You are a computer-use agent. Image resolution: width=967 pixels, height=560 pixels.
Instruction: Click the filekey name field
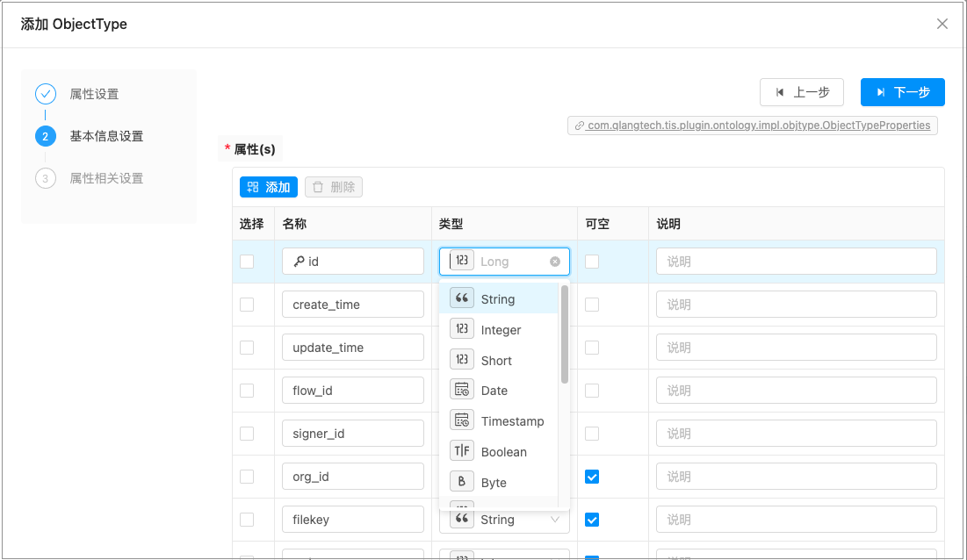[x=353, y=520]
